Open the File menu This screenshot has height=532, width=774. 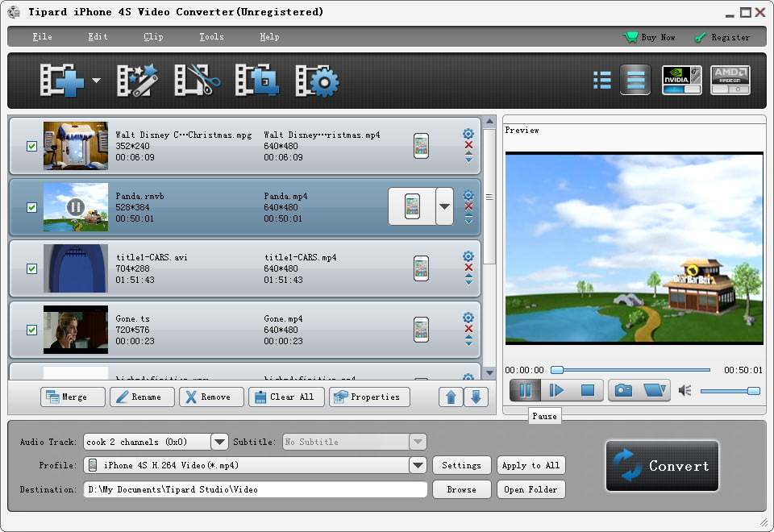42,37
